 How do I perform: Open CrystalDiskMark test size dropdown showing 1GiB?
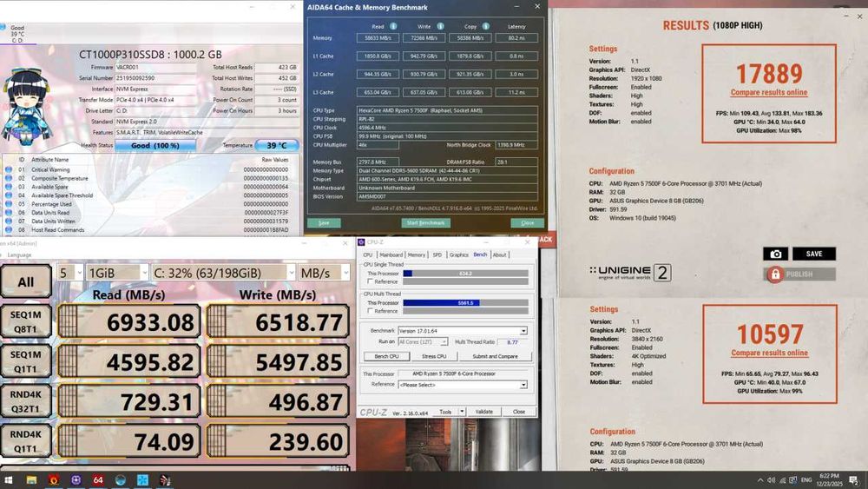117,273
